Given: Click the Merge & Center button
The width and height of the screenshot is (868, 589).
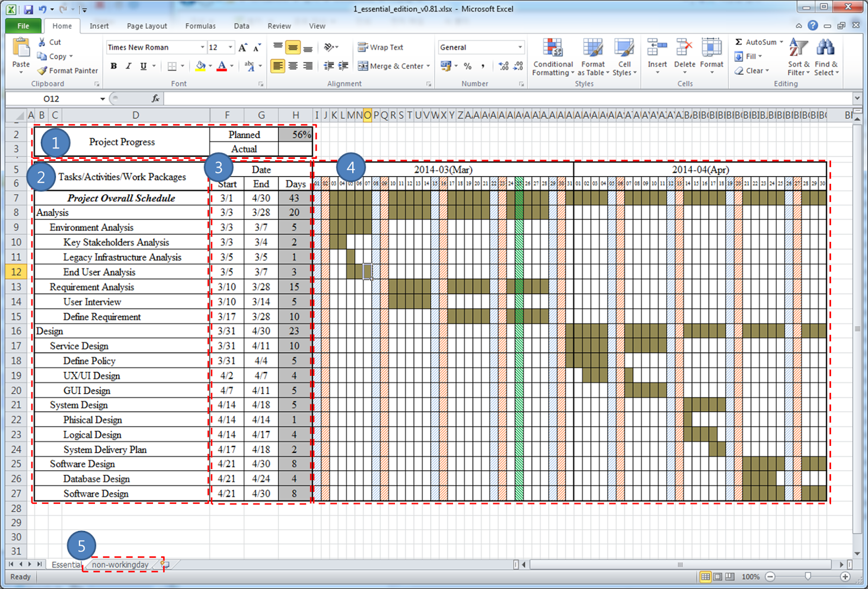Looking at the screenshot, I should coord(393,66).
